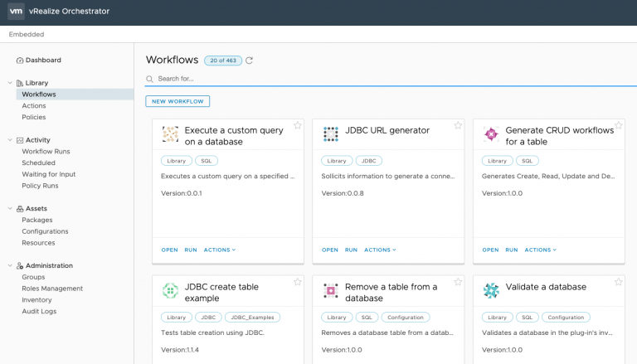Screen dimensions: 637x364
Task: Open Policies in the sidebar
Action: 34,117
